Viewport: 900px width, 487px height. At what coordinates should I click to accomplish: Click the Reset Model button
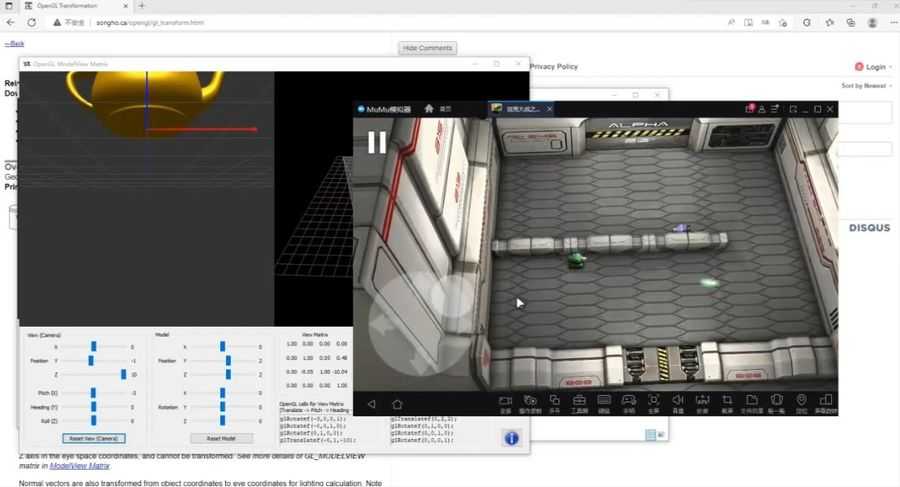[221, 438]
